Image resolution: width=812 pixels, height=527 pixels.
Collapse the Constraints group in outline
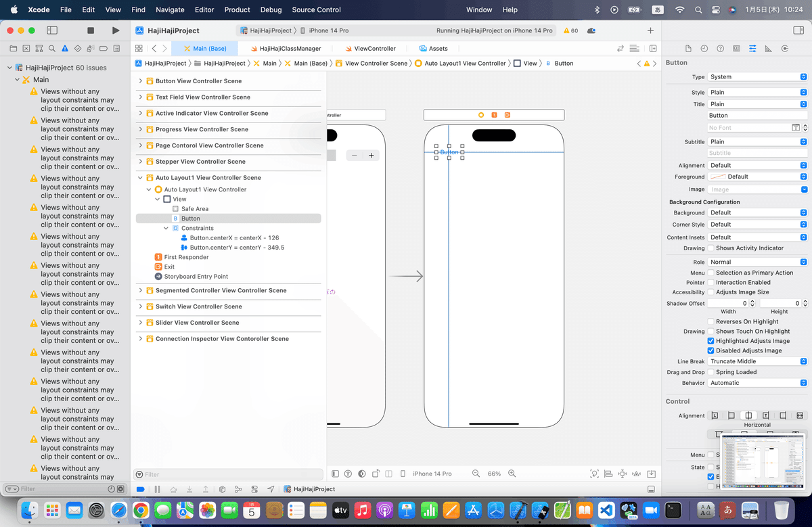pyautogui.click(x=166, y=229)
